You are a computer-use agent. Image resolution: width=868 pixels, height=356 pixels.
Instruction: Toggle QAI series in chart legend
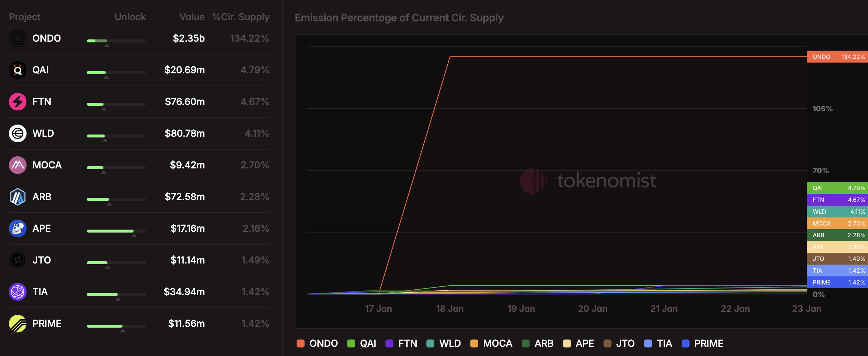(362, 343)
